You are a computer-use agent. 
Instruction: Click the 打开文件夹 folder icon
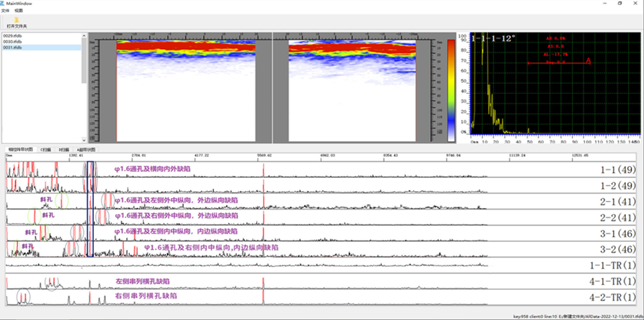(16, 20)
